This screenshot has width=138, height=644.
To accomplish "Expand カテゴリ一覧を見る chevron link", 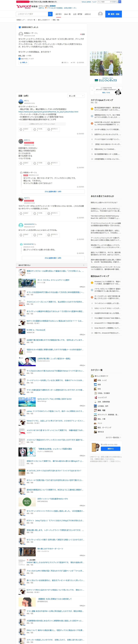I will coord(113,437).
